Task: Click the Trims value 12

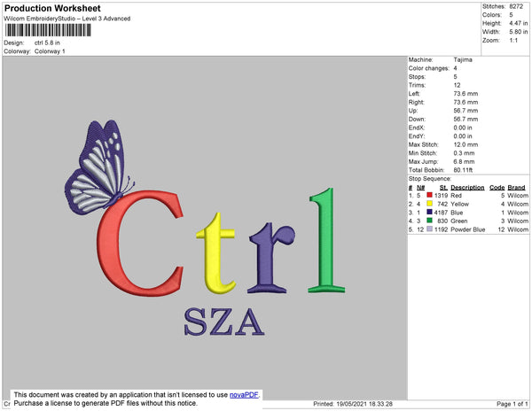Action: point(457,85)
